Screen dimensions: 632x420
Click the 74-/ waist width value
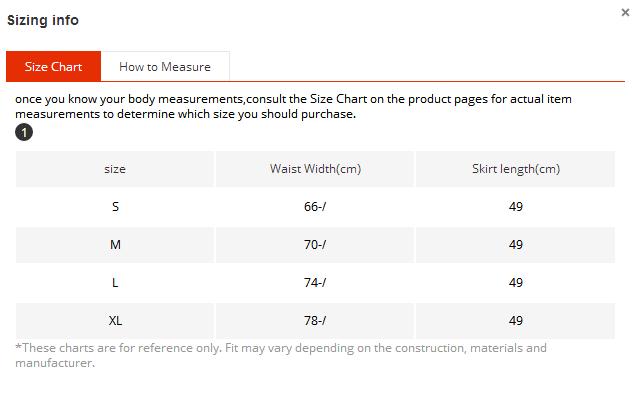point(315,283)
